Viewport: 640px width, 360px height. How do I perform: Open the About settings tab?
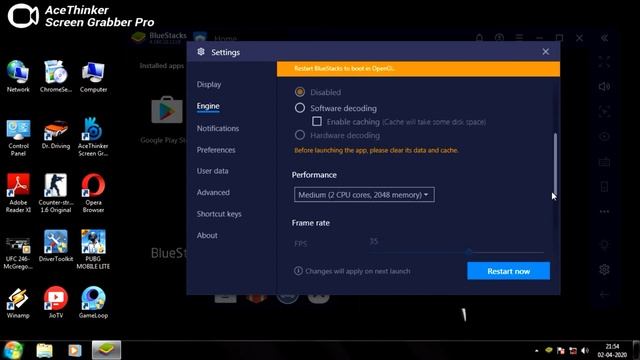(207, 236)
